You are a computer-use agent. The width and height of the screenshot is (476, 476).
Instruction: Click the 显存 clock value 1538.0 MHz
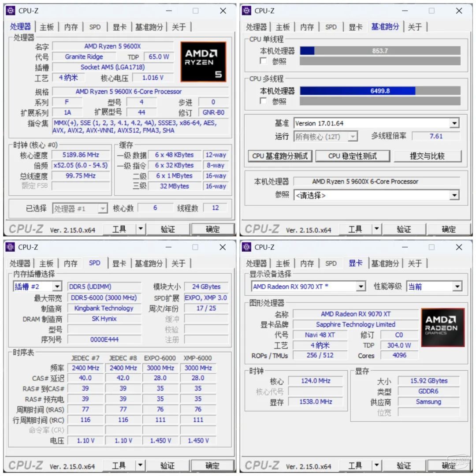pos(316,402)
